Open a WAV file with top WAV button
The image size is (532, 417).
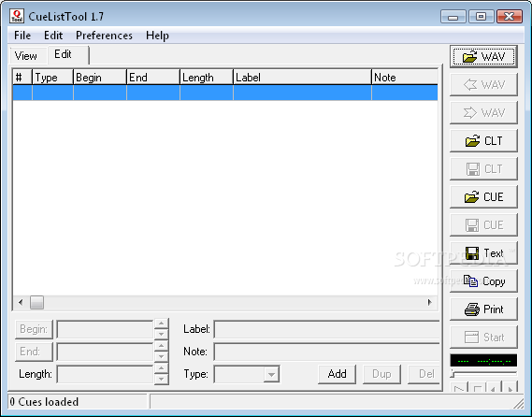[483, 57]
